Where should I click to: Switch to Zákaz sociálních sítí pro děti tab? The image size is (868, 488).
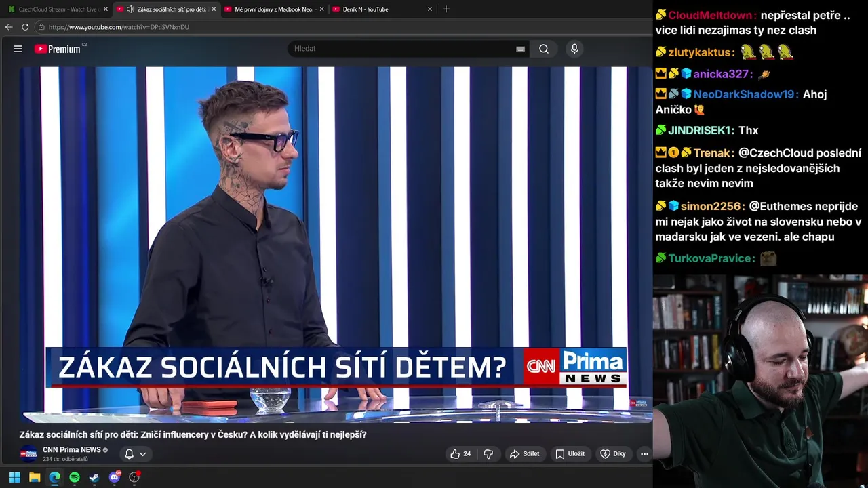(166, 9)
